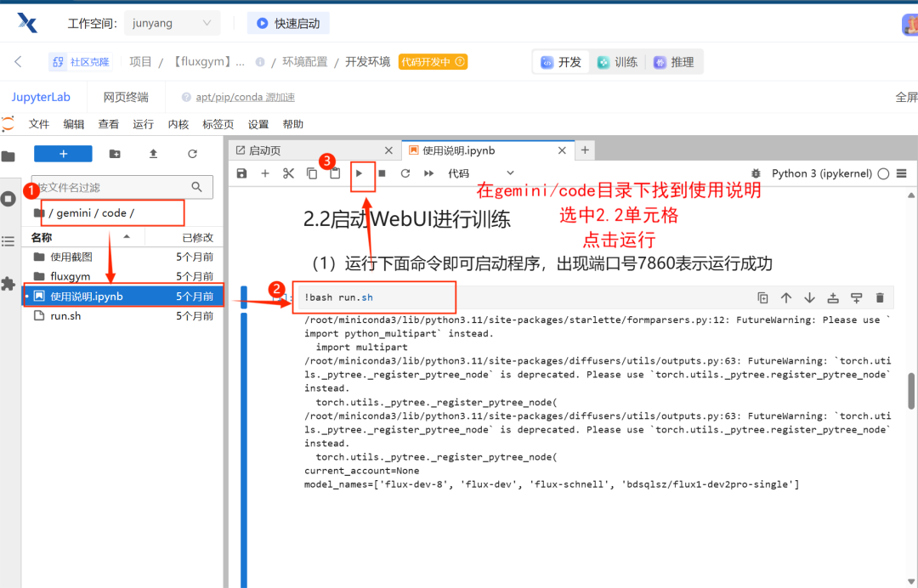Open the 运行 menu
Viewport: 918px width, 588px height.
pyautogui.click(x=143, y=124)
